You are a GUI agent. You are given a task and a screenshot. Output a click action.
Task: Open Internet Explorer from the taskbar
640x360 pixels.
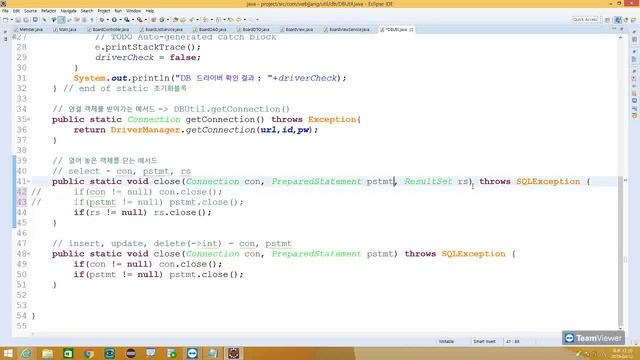pyautogui.click(x=27, y=353)
